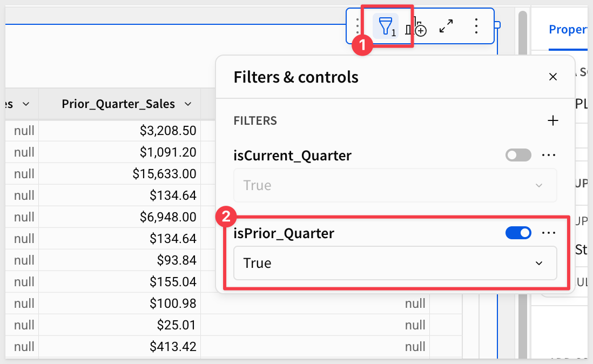Viewport: 593px width, 364px height.
Task: Disable the isPrior_Quarter filter toggle
Action: 518,233
